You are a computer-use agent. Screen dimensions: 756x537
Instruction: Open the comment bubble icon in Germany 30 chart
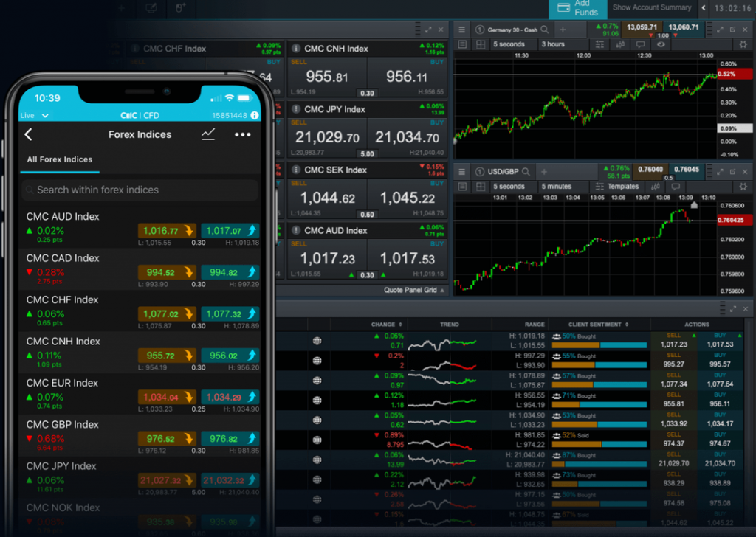pos(640,44)
